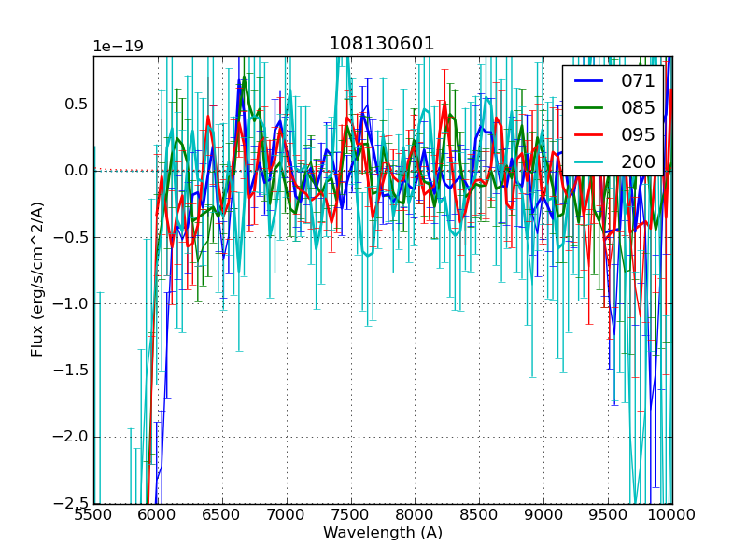Click the Flux (erg/s/cm^2/A) y-axis label
The image size is (747, 560).
[x=37, y=279]
